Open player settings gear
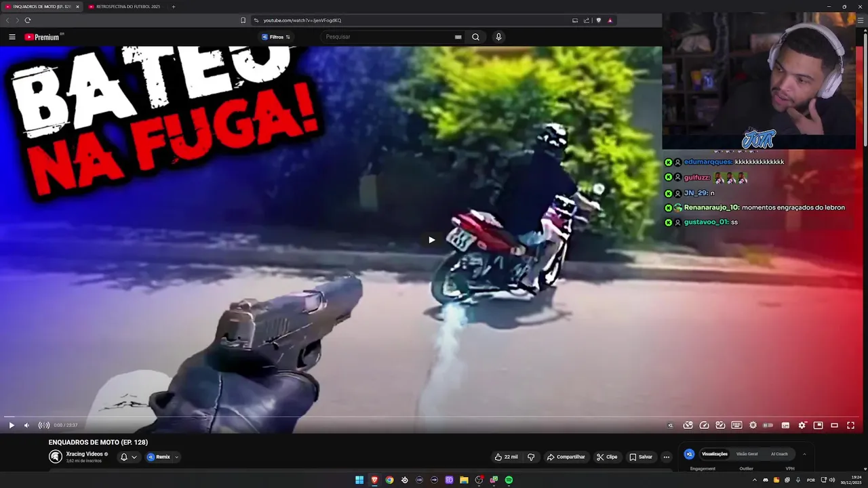This screenshot has width=868, height=488. tap(802, 426)
